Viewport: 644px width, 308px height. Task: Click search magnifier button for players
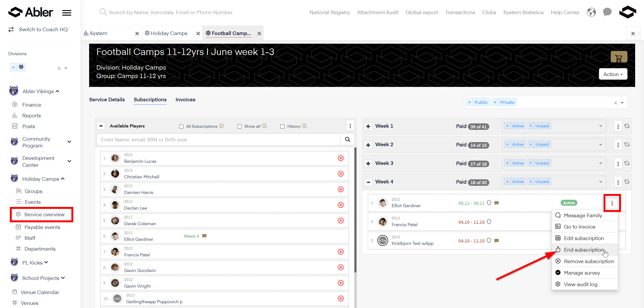347,139
